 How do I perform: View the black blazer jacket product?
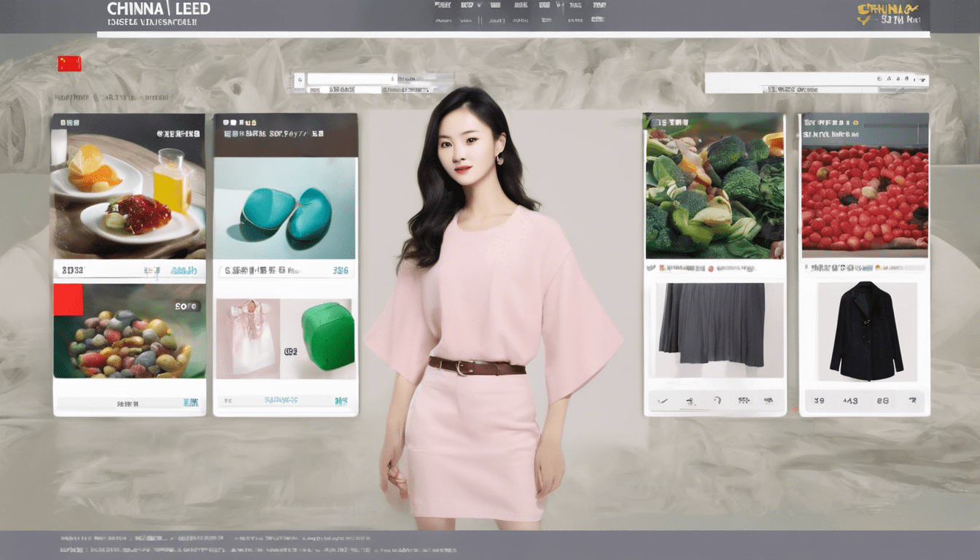866,331
